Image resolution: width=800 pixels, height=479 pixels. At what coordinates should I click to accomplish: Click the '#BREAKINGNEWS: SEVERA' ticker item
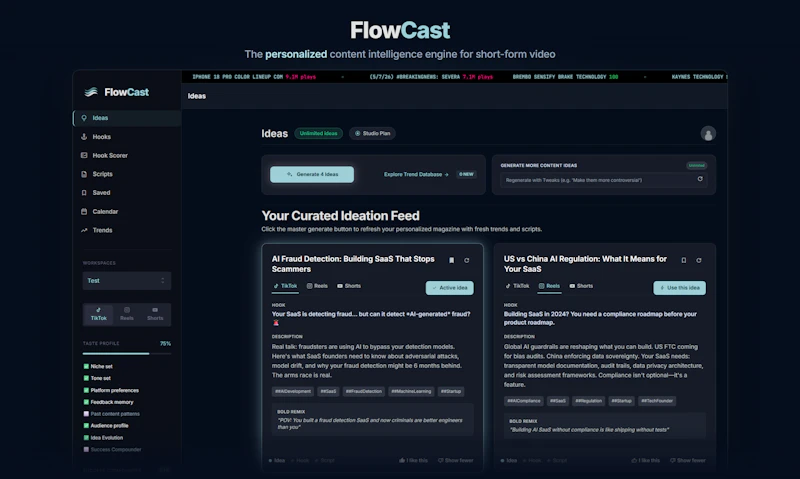(431, 77)
